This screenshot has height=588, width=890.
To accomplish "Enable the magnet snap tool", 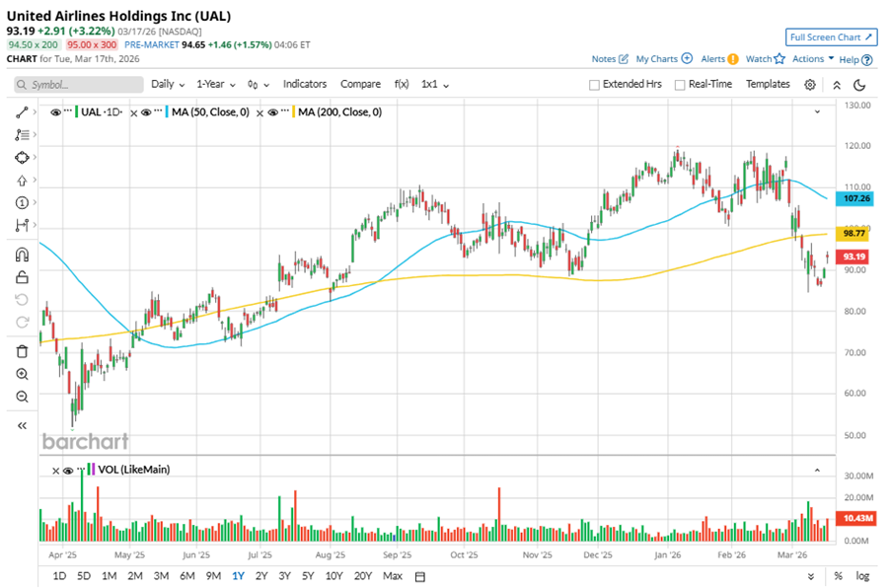I will coord(22,256).
